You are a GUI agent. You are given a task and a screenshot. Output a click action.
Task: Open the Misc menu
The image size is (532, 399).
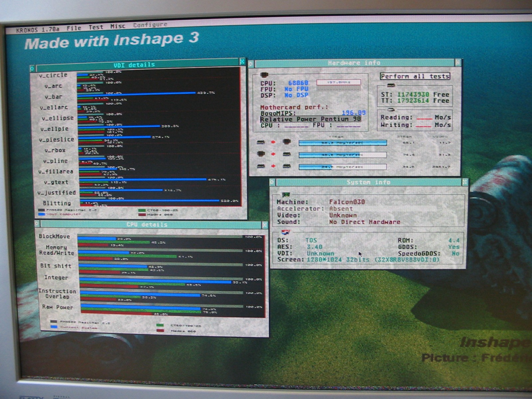(x=118, y=26)
